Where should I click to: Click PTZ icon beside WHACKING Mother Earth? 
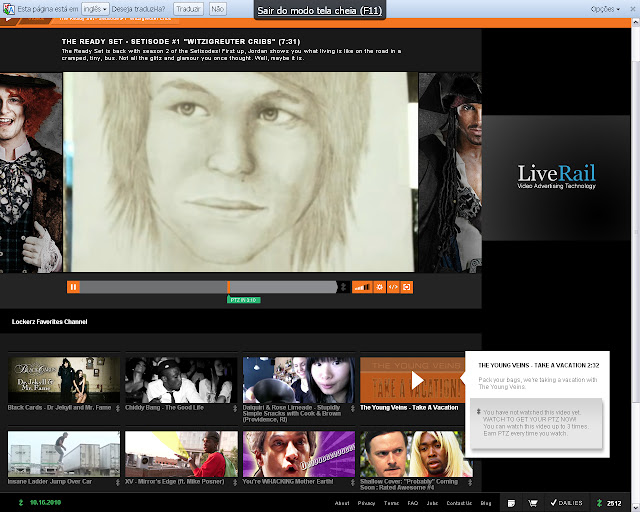coord(353,482)
